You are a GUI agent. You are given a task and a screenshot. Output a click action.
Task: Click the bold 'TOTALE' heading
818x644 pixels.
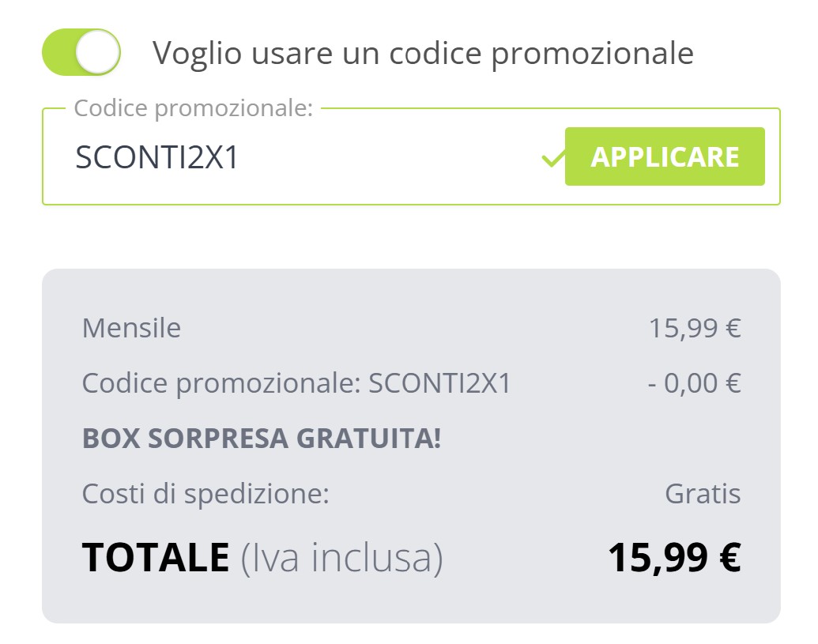coord(156,557)
